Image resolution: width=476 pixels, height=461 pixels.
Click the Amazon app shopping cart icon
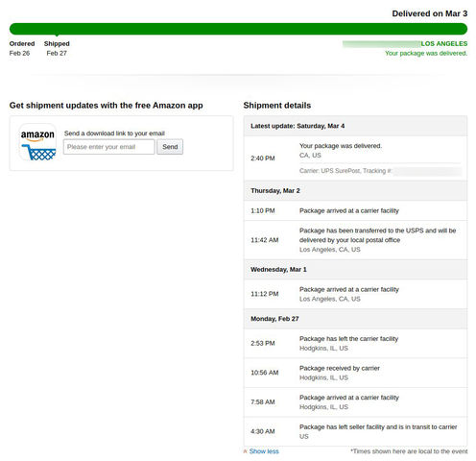37,142
